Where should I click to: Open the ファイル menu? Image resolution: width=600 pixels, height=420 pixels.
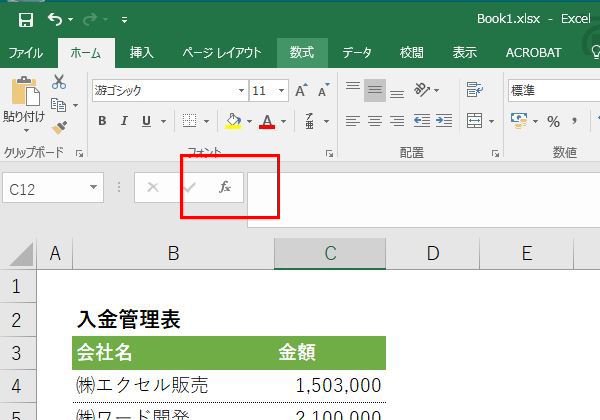(x=26, y=53)
